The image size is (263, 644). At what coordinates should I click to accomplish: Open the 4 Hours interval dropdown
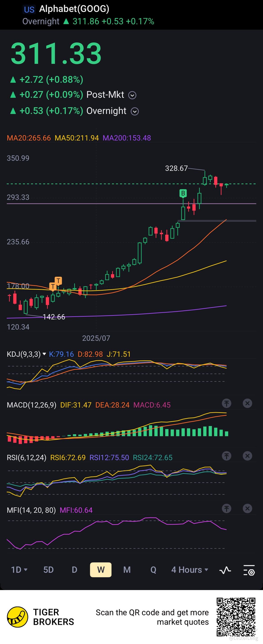[190, 570]
